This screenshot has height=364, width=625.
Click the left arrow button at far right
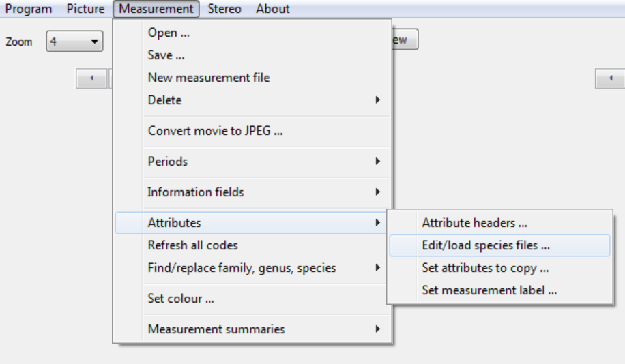click(x=611, y=79)
